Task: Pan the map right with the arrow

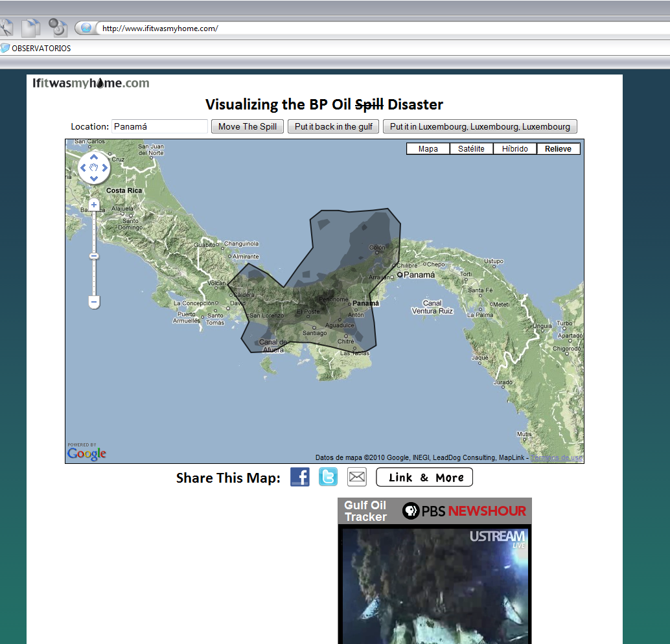Action: point(105,168)
